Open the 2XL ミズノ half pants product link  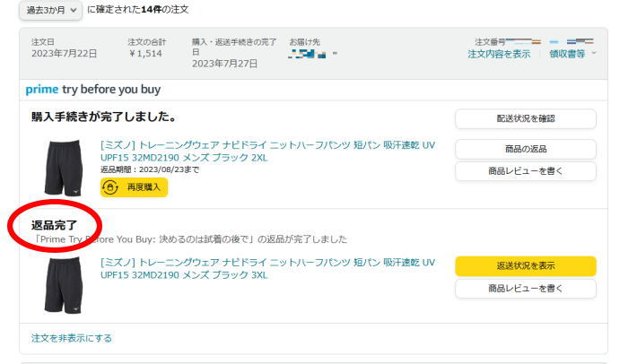click(x=267, y=151)
